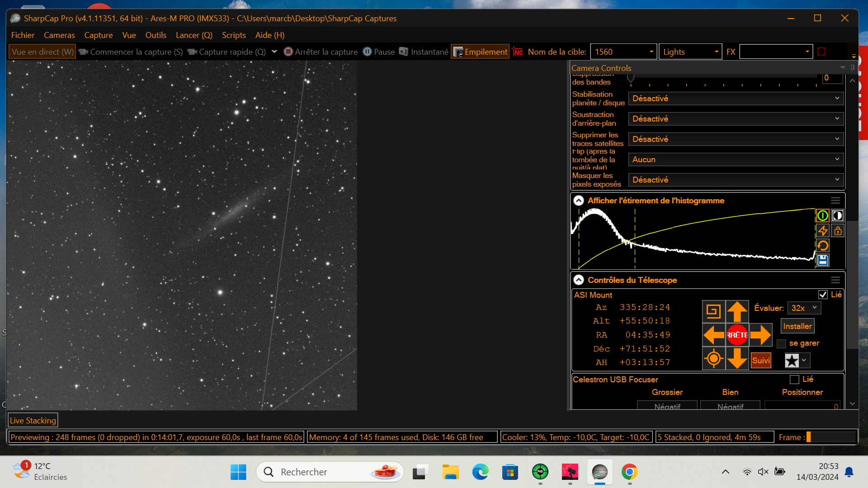Click the auto-stretch lightning bolt icon
This screenshot has height=488, width=868.
click(822, 230)
